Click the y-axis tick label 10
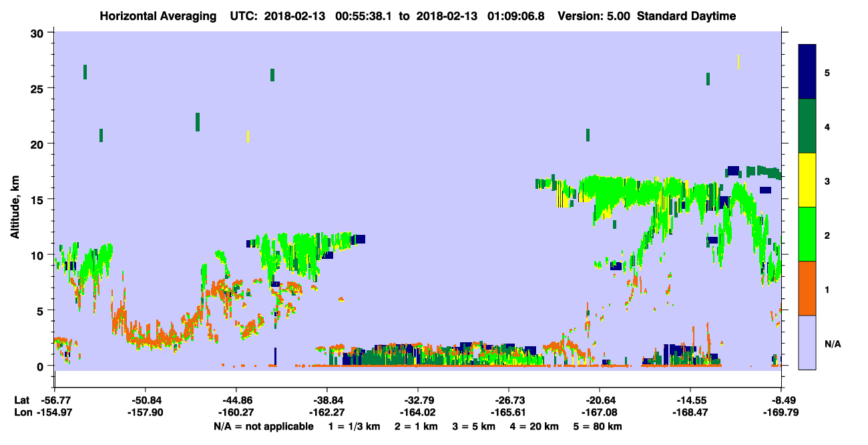The image size is (868, 445). 39,255
